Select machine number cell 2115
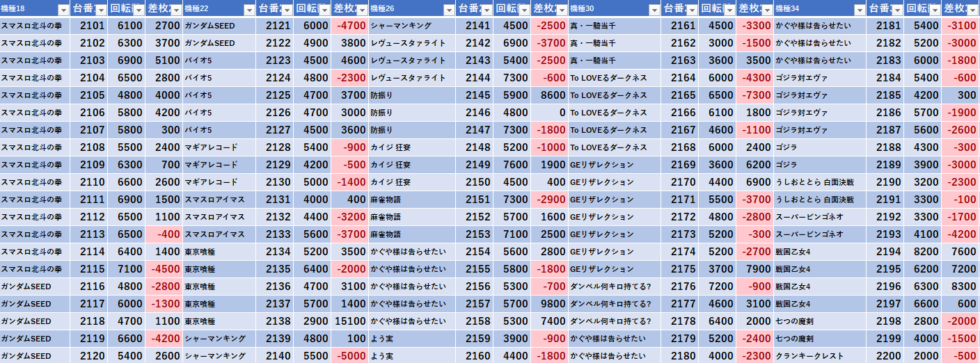Image resolution: width=980 pixels, height=363 pixels. click(89, 269)
